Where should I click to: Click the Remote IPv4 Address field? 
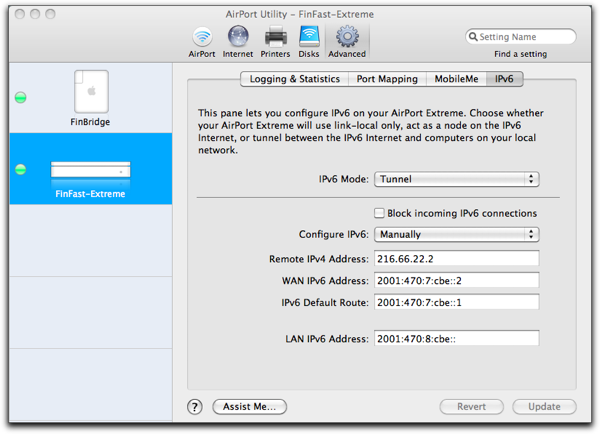457,259
